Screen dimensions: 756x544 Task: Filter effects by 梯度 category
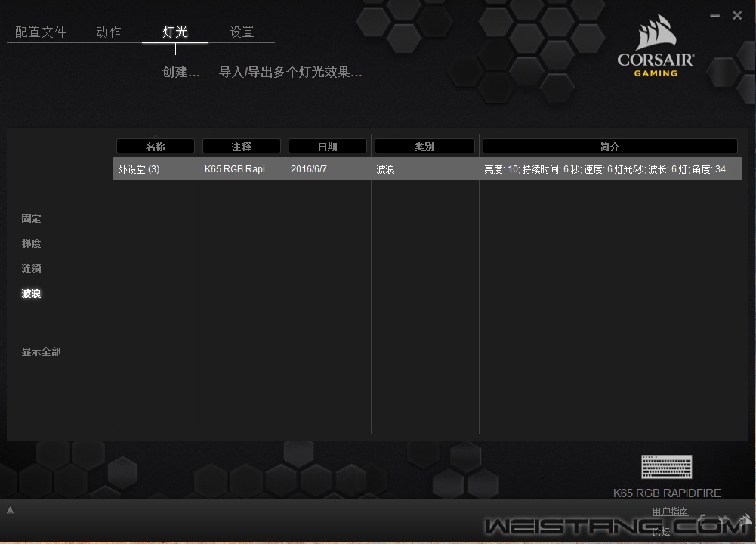(31, 243)
